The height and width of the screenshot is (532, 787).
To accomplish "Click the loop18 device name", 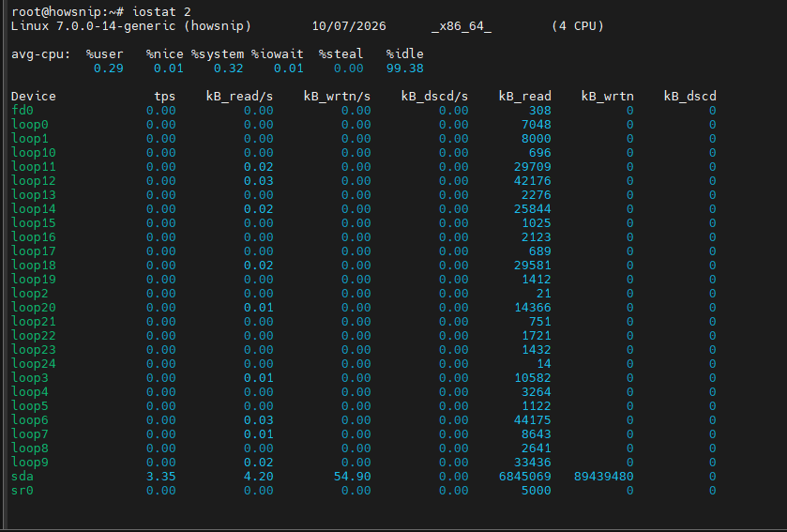I will pyautogui.click(x=34, y=265).
